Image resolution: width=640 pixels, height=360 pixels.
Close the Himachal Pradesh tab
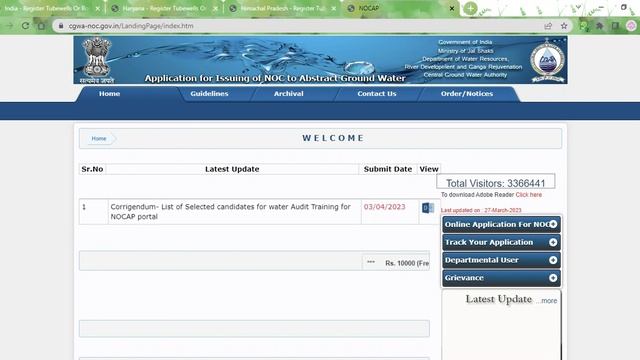pyautogui.click(x=334, y=8)
